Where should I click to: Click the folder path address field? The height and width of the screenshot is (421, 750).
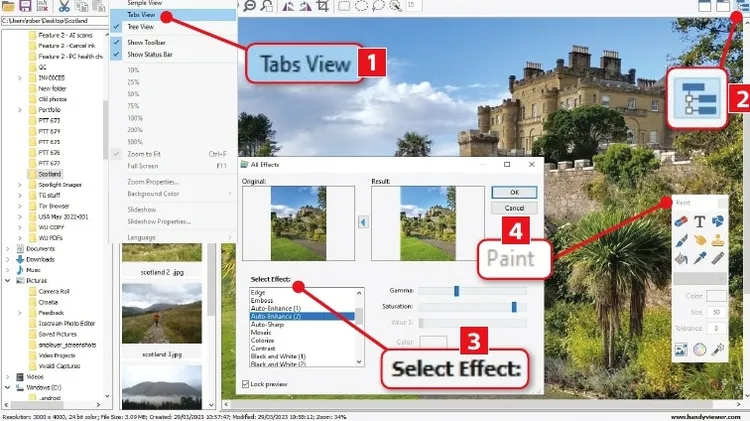coord(55,21)
